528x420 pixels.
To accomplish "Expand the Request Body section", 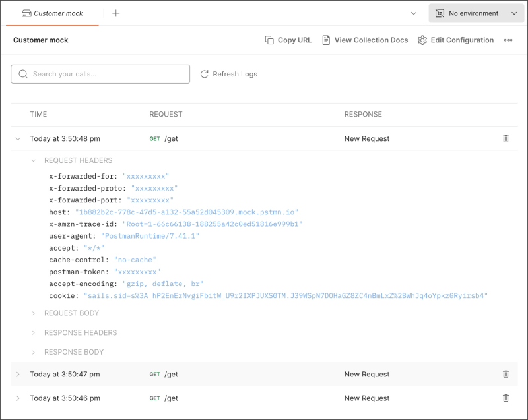I will point(34,313).
